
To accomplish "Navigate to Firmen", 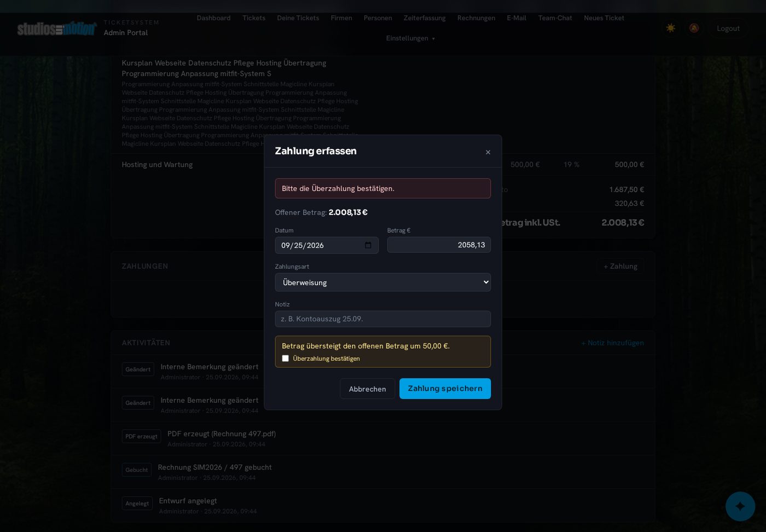I will (341, 18).
